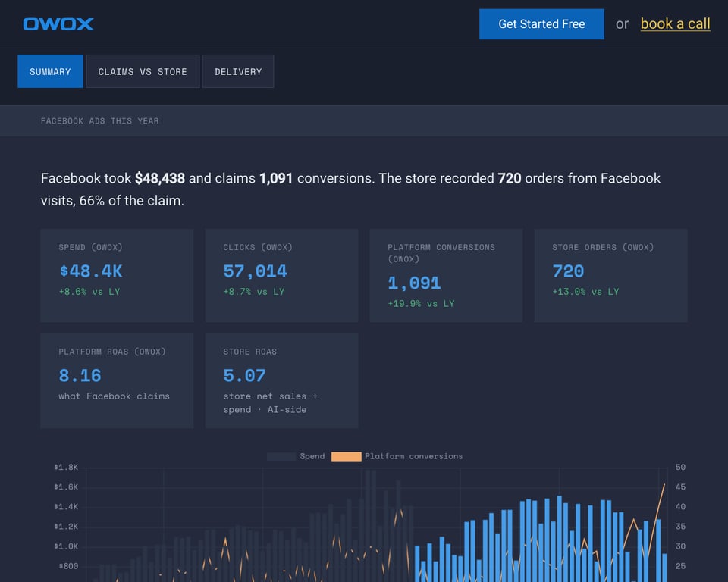Click the +8.7% vs LY text
The image size is (728, 582).
(x=254, y=292)
